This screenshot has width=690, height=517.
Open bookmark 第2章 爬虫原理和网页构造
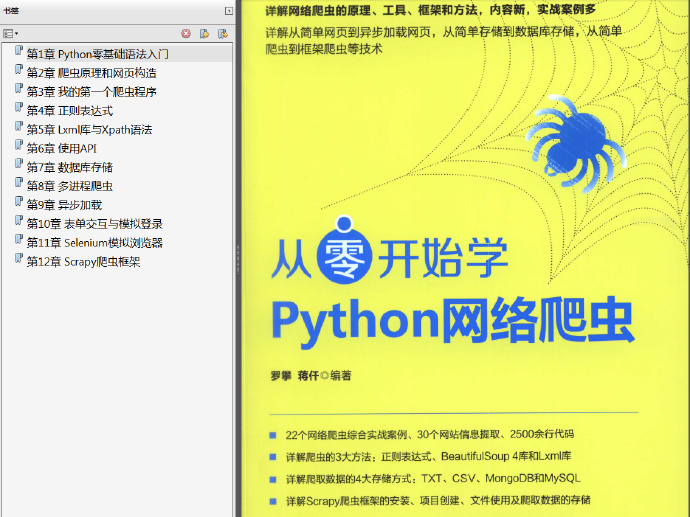(92, 73)
